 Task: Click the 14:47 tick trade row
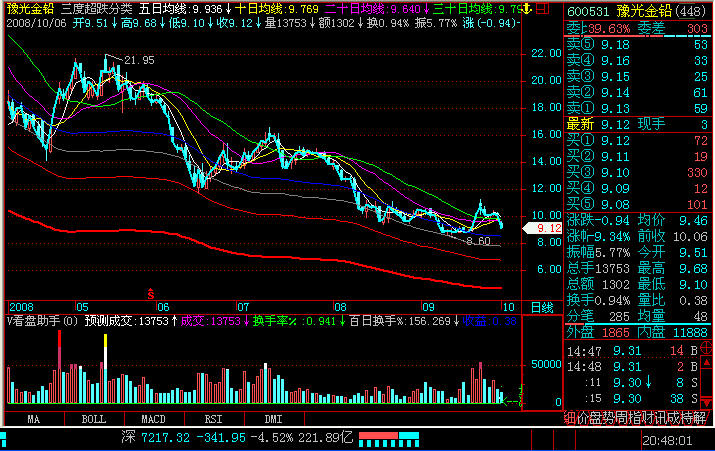click(x=632, y=351)
